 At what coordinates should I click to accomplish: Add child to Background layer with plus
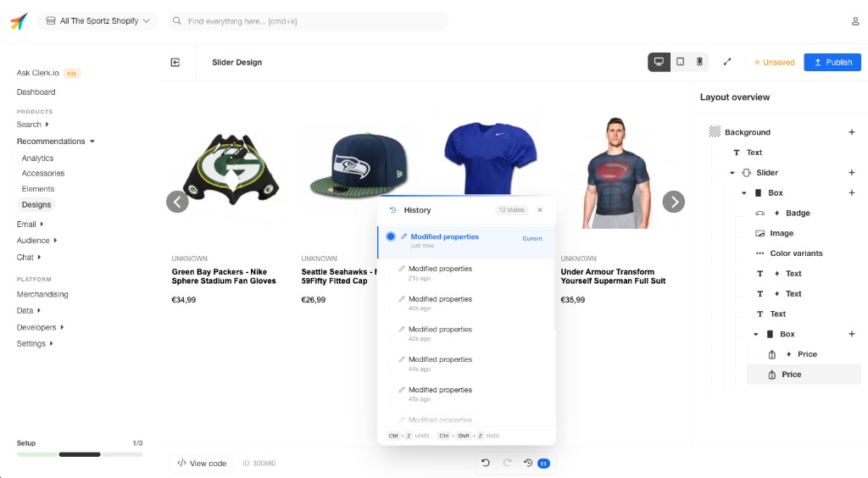click(x=852, y=132)
